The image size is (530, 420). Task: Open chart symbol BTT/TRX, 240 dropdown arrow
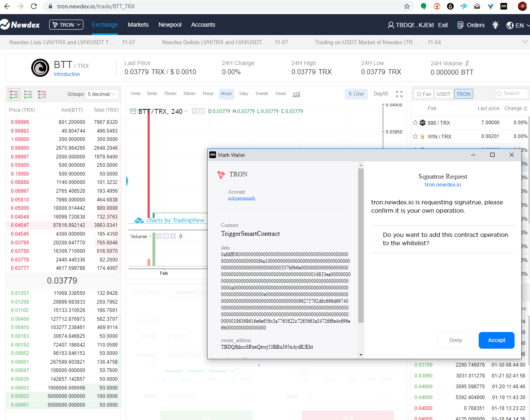pyautogui.click(x=186, y=111)
